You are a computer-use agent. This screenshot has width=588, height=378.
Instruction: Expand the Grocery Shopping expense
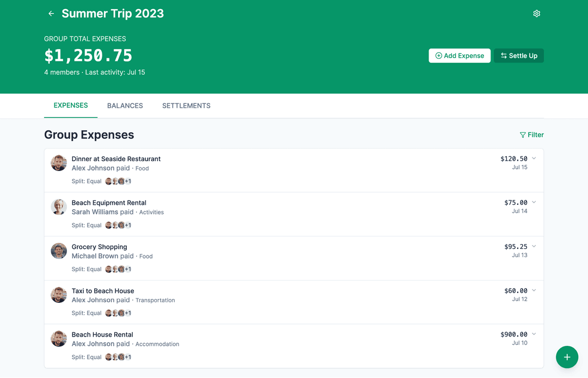click(x=533, y=246)
